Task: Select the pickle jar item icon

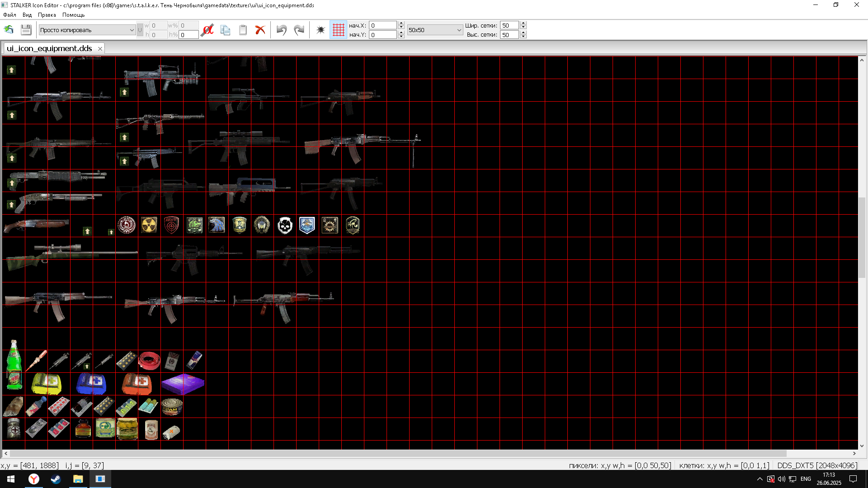Action: click(x=127, y=429)
